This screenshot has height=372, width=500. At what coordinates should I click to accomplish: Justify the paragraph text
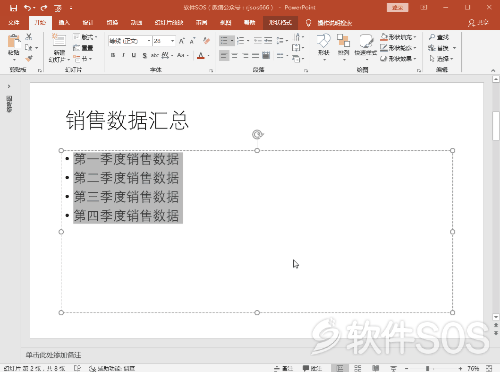pyautogui.click(x=256, y=56)
